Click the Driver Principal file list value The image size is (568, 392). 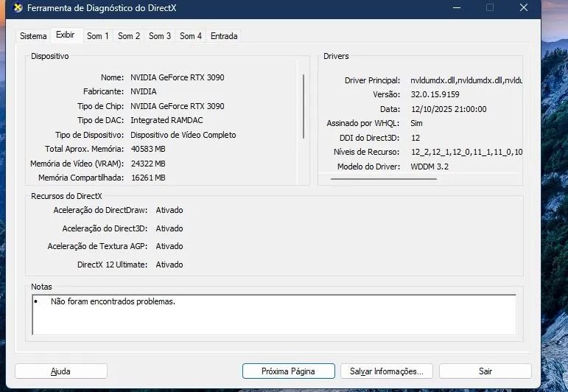(466, 80)
